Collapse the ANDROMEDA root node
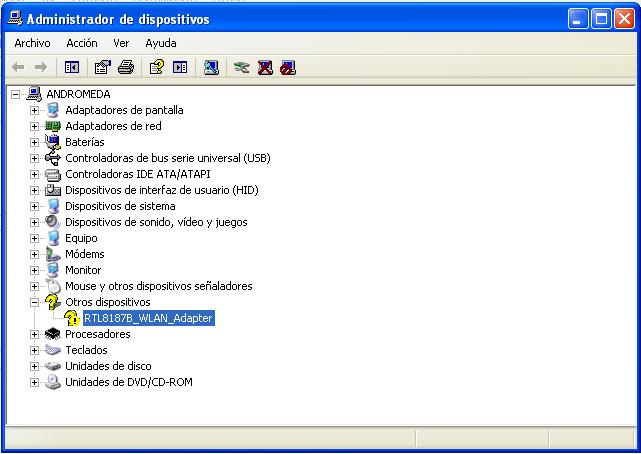 tap(15, 94)
